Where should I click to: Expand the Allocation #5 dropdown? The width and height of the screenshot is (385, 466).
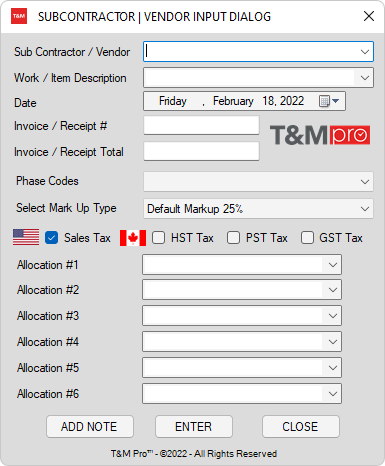coord(332,368)
